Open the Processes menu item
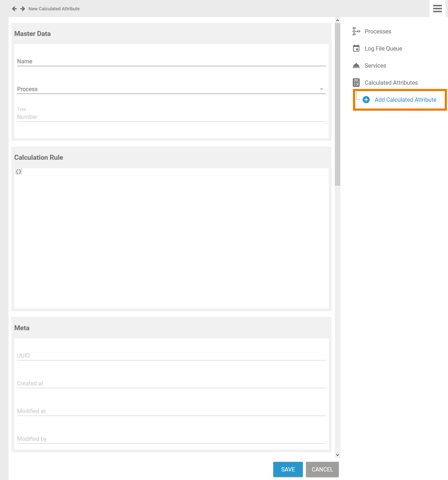Screen dimensions: 448x480 [x=378, y=31]
